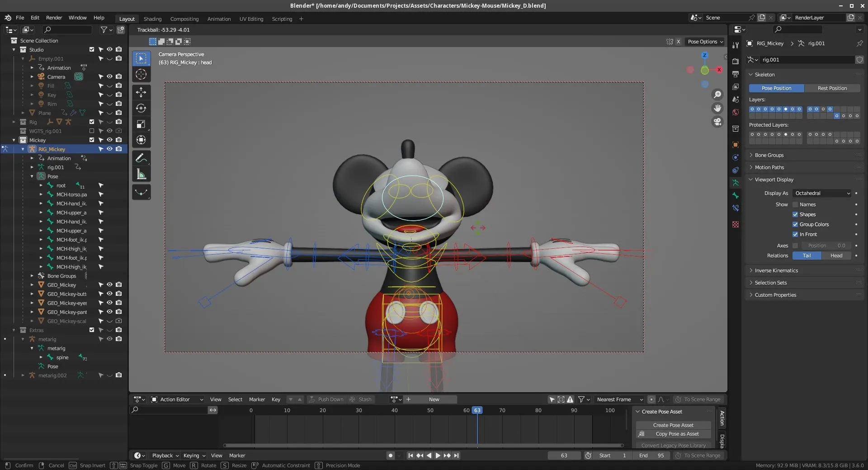Open the Nearest Frame snapping dropdown

click(619, 399)
